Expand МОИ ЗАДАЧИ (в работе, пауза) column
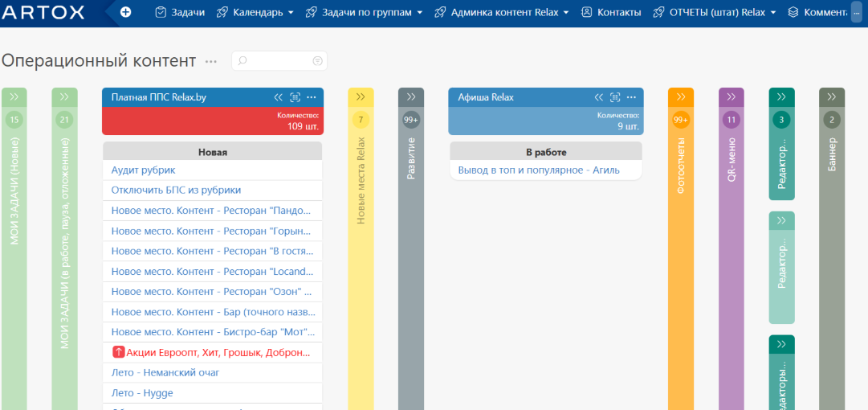Viewport: 868px width, 410px height. [x=65, y=97]
